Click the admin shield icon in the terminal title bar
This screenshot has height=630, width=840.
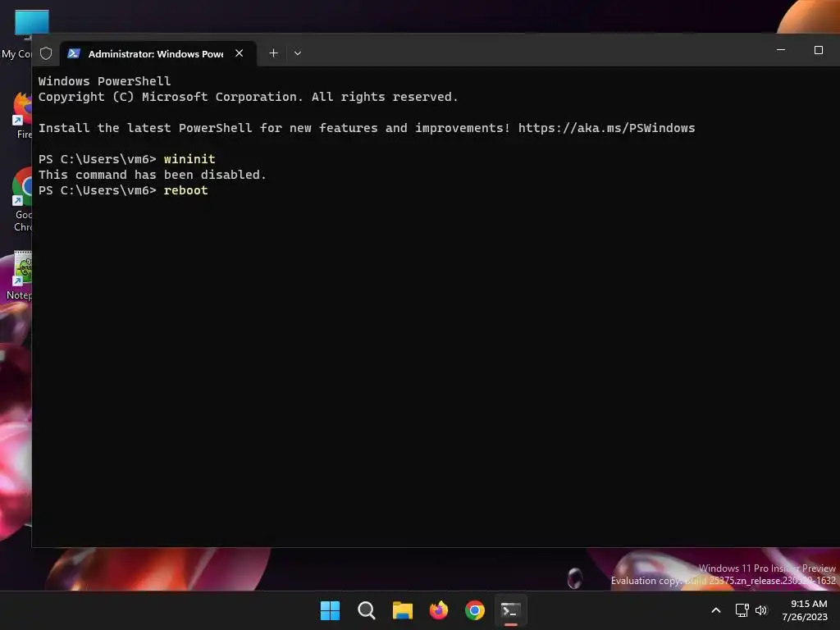46,53
